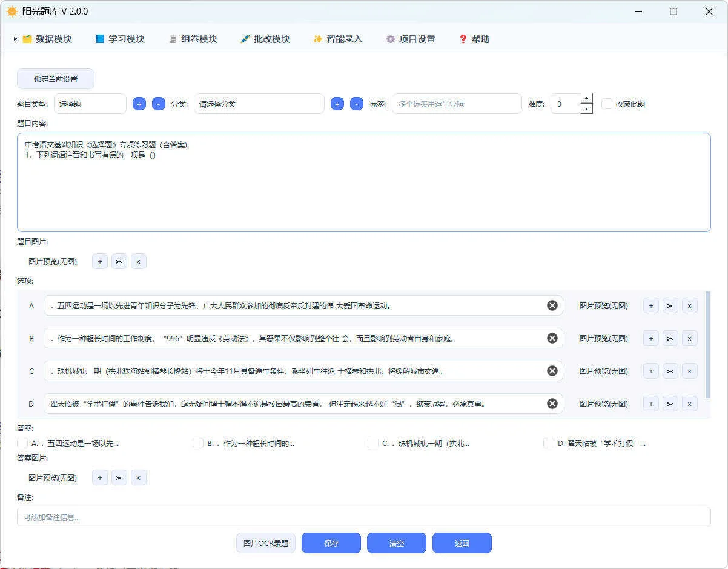Click the minus icon beside 分类
Viewport: 728px width, 569px height.
[x=357, y=104]
